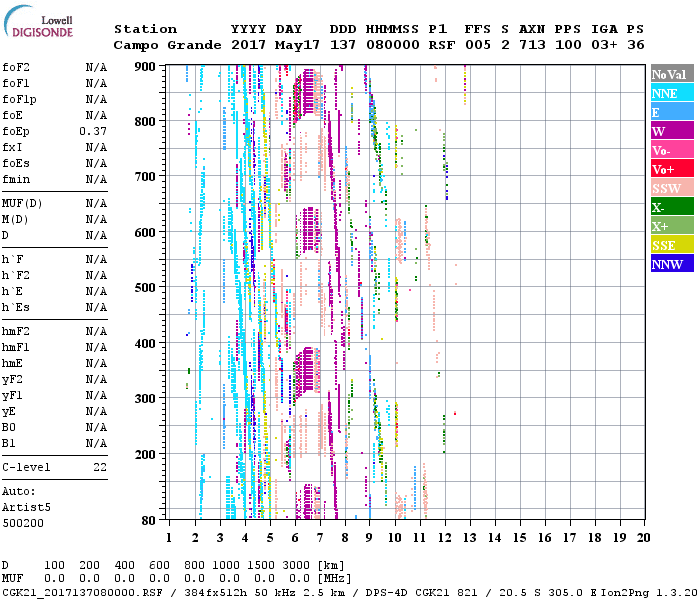Click the 3000 km distance column header
The width and height of the screenshot is (700, 600).
click(x=296, y=565)
